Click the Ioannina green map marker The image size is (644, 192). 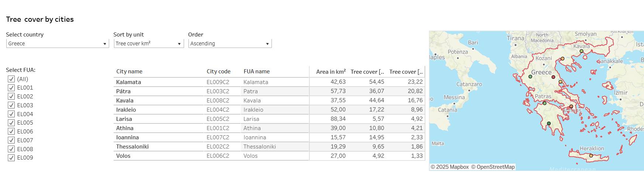530,77
